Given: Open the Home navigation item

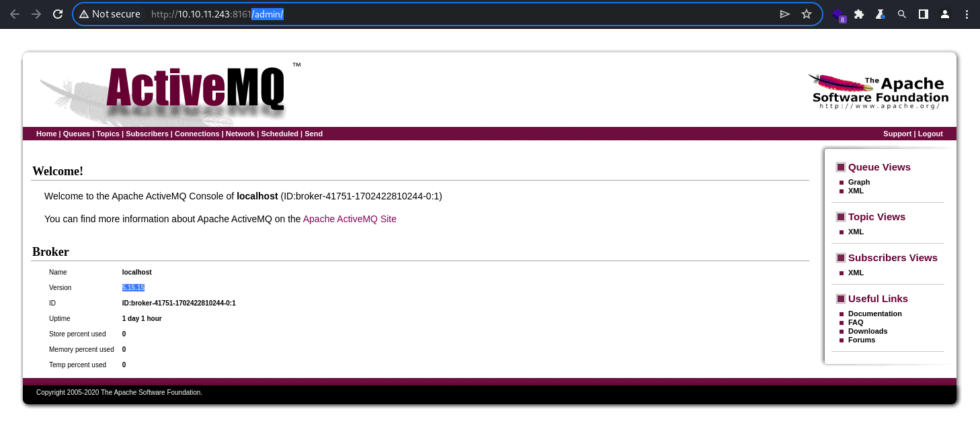Looking at the screenshot, I should [x=46, y=134].
